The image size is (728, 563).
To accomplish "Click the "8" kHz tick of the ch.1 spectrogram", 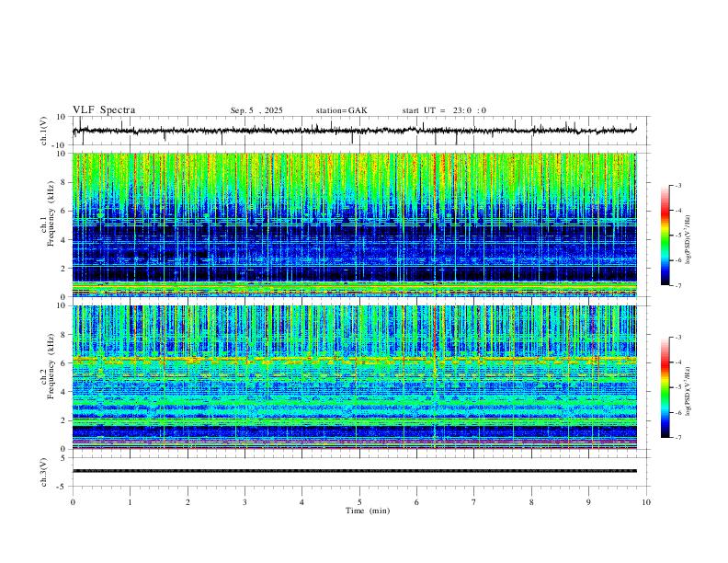I will [x=64, y=182].
